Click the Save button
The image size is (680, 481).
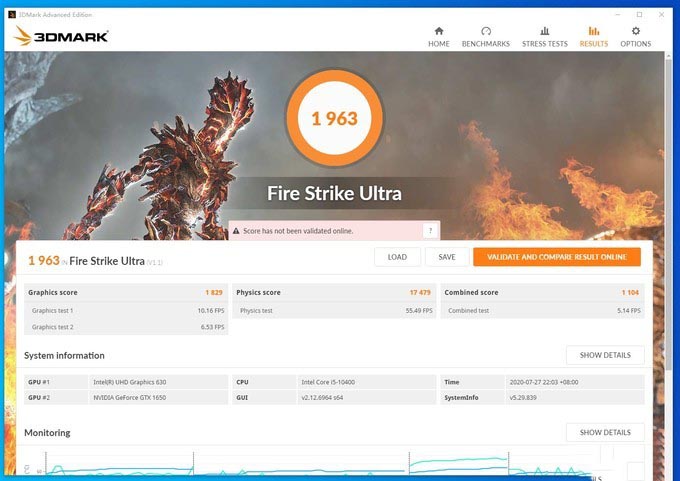click(x=447, y=257)
